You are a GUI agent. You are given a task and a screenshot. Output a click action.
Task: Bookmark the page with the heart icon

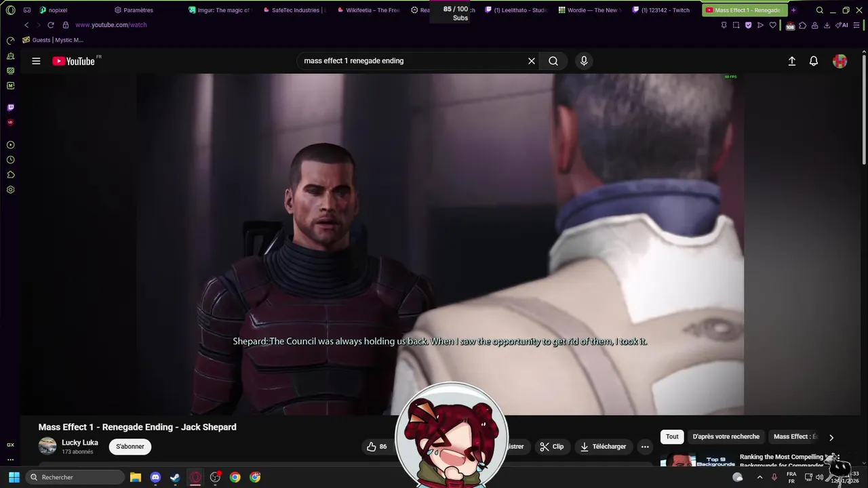(772, 25)
